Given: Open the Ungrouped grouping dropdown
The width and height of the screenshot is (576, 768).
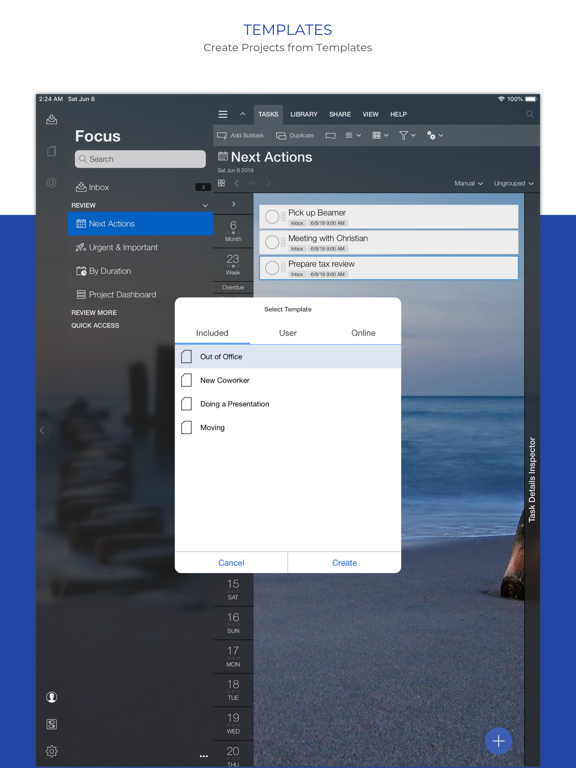Looking at the screenshot, I should 513,183.
